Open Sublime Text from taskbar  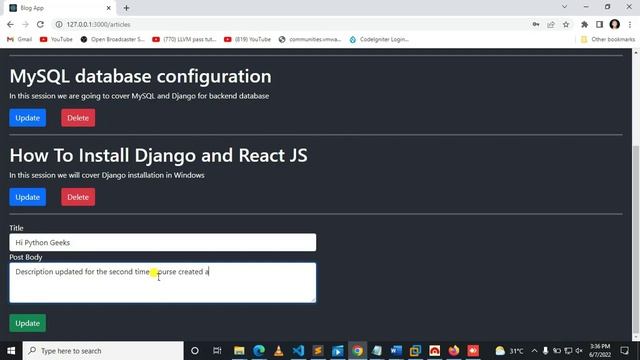pyautogui.click(x=318, y=351)
